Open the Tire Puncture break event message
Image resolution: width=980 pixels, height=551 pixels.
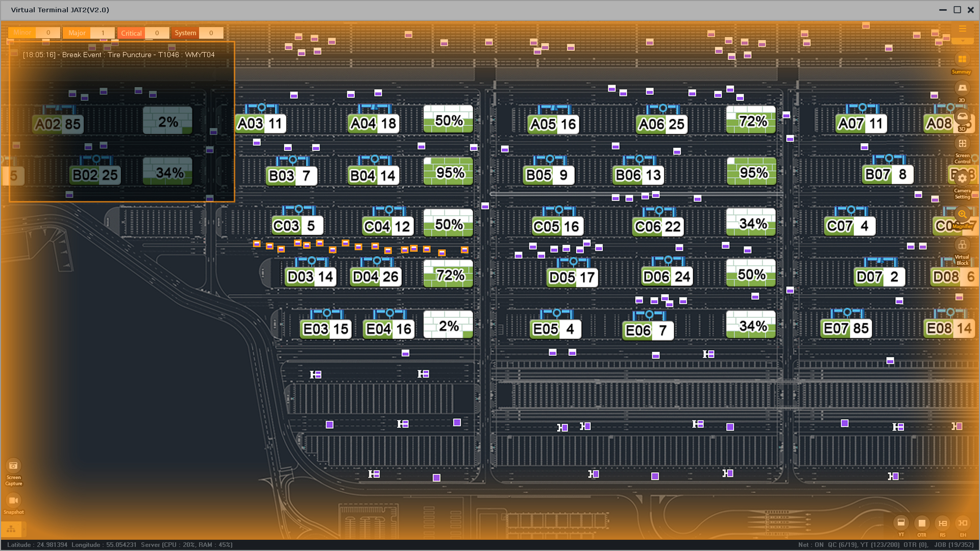coord(118,55)
